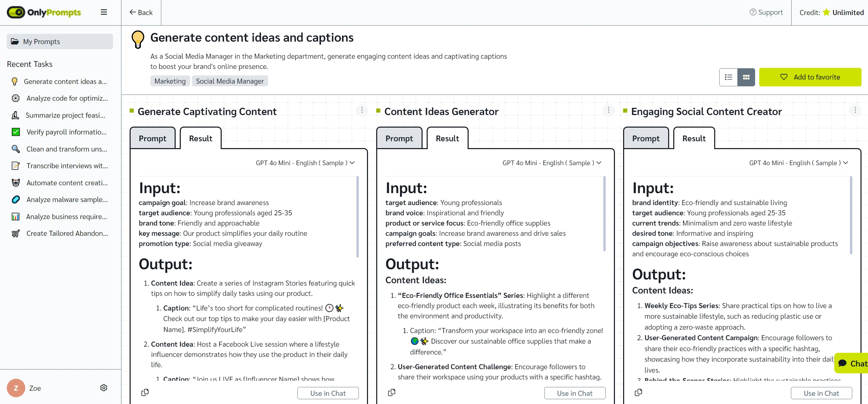The height and width of the screenshot is (404, 868).
Task: Click the three-dot menu on first card
Action: [362, 110]
